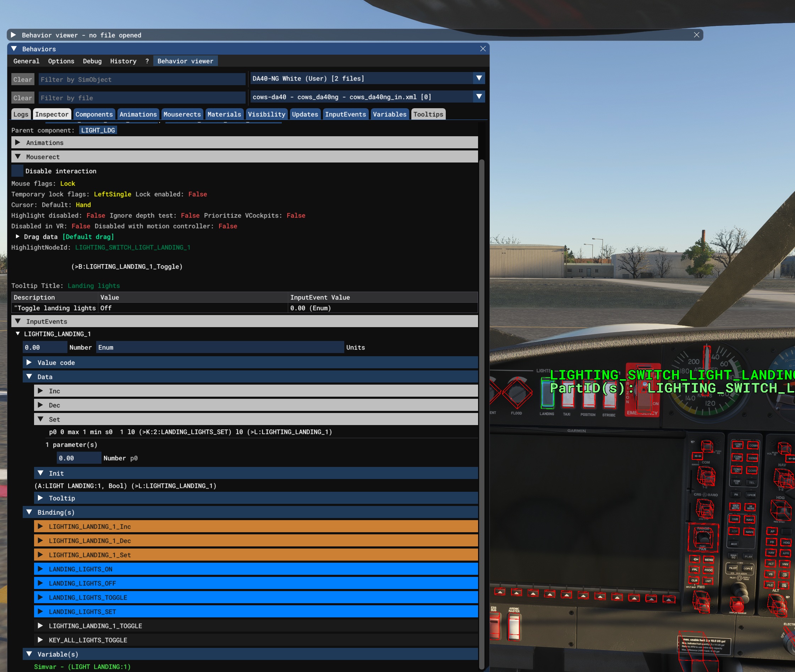This screenshot has height=672, width=795.
Task: Switch to the Mouserects tab
Action: (182, 114)
